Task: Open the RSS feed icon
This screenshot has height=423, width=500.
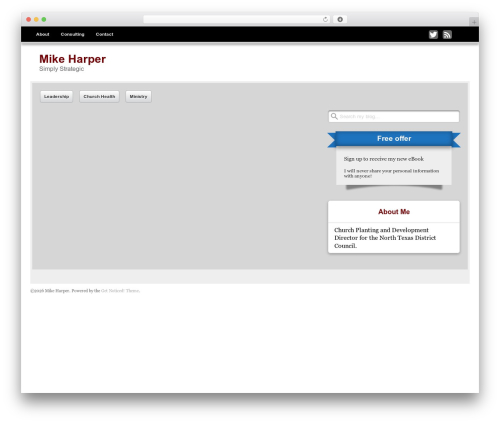Action: (447, 34)
